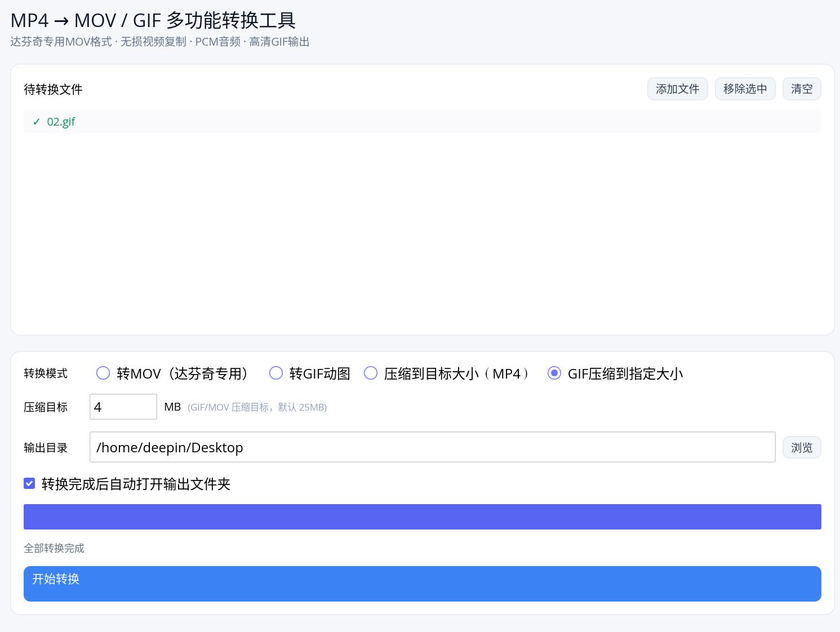This screenshot has height=632, width=840.
Task: Click the 输出目录 path field
Action: 432,447
